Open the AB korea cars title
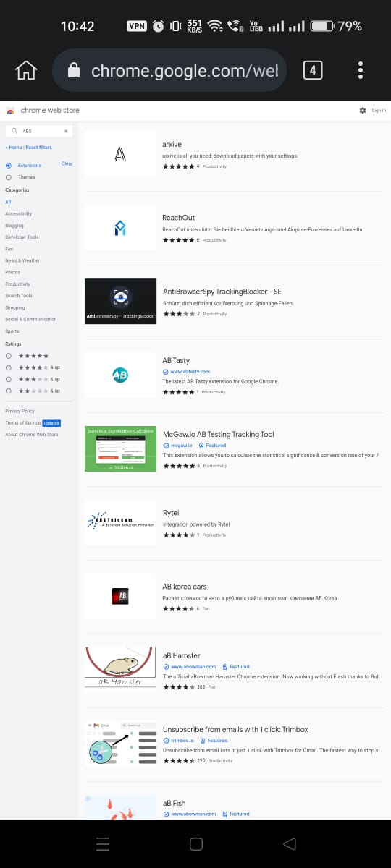Viewport: 391px width, 868px height. pyautogui.click(x=185, y=587)
